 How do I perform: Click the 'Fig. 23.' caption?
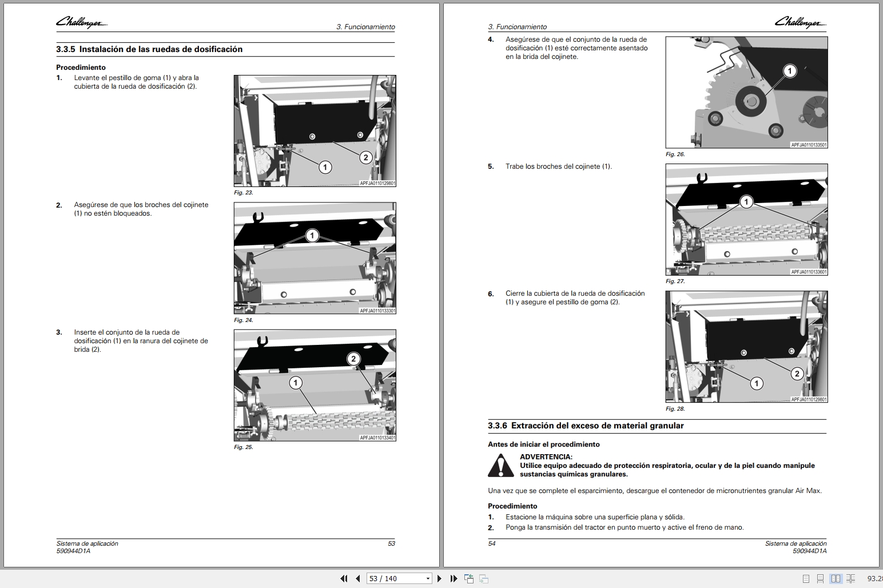pos(244,193)
